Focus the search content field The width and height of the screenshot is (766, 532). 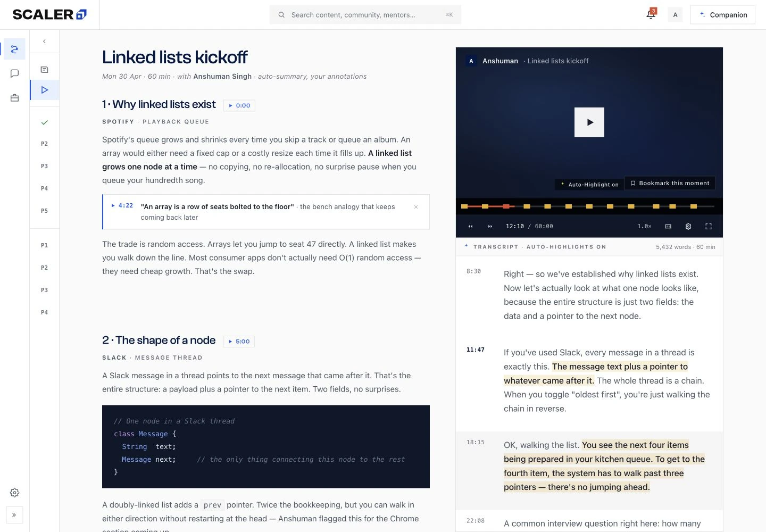click(x=365, y=15)
